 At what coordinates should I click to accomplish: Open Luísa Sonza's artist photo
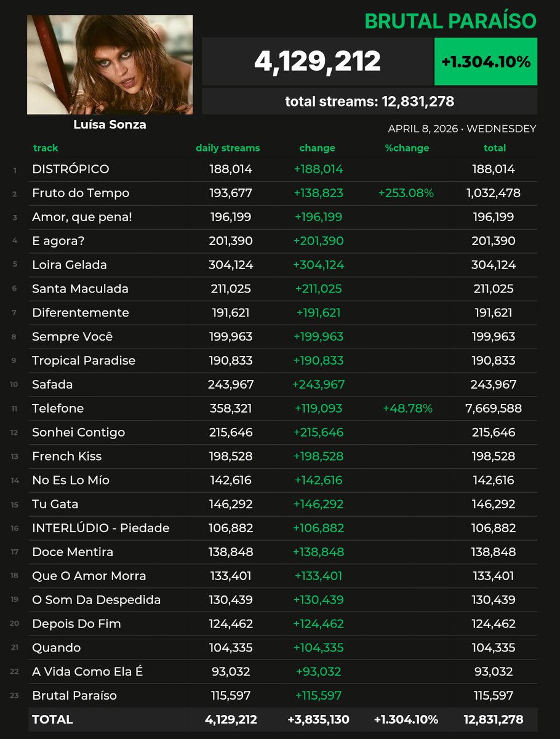110,62
